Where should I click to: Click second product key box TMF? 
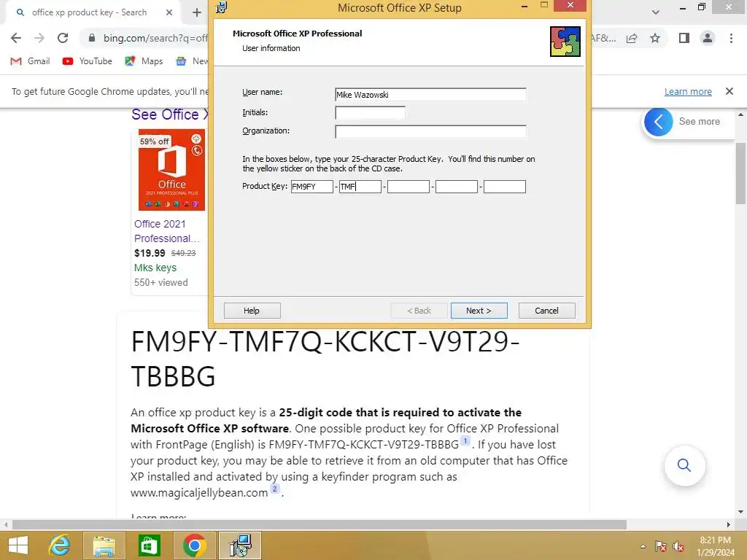pos(360,187)
